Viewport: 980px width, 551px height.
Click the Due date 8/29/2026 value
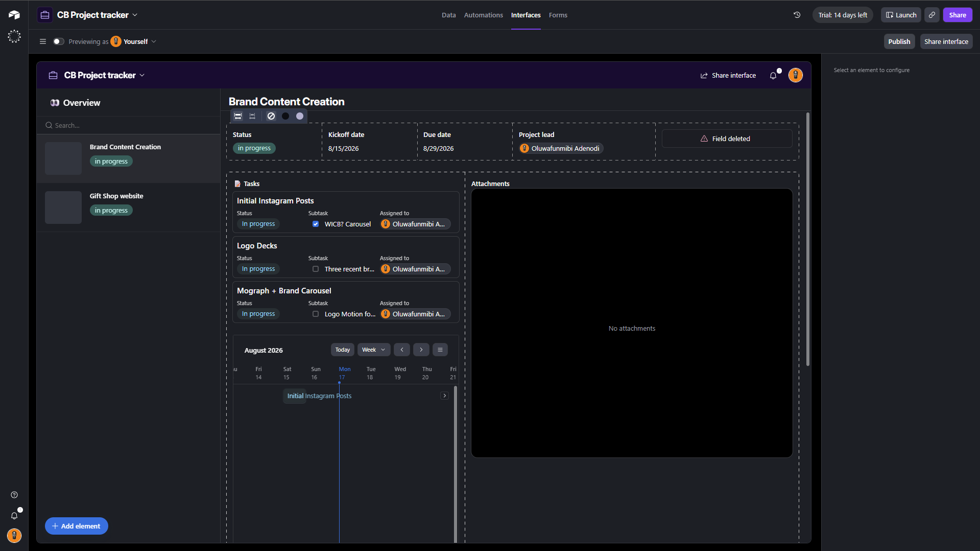click(438, 148)
